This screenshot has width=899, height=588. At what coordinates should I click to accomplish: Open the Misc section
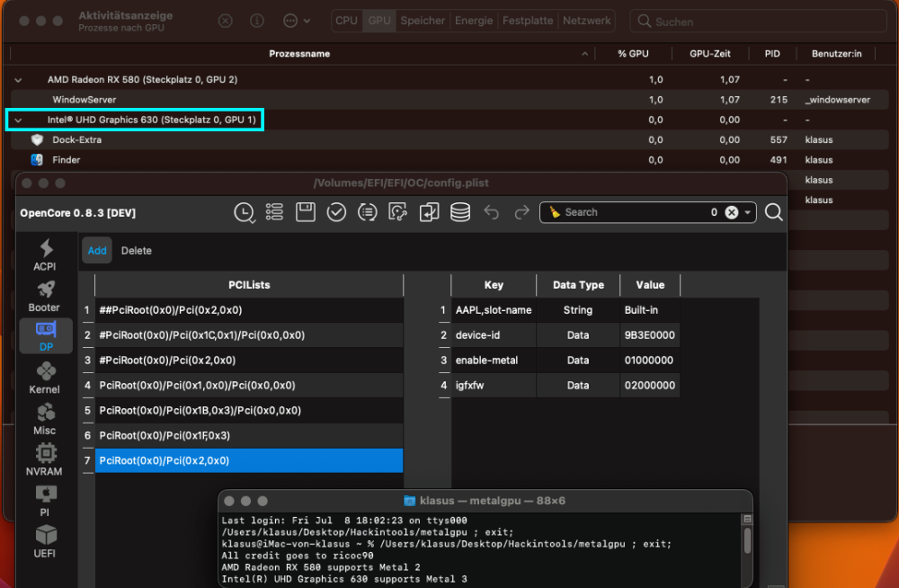[45, 419]
